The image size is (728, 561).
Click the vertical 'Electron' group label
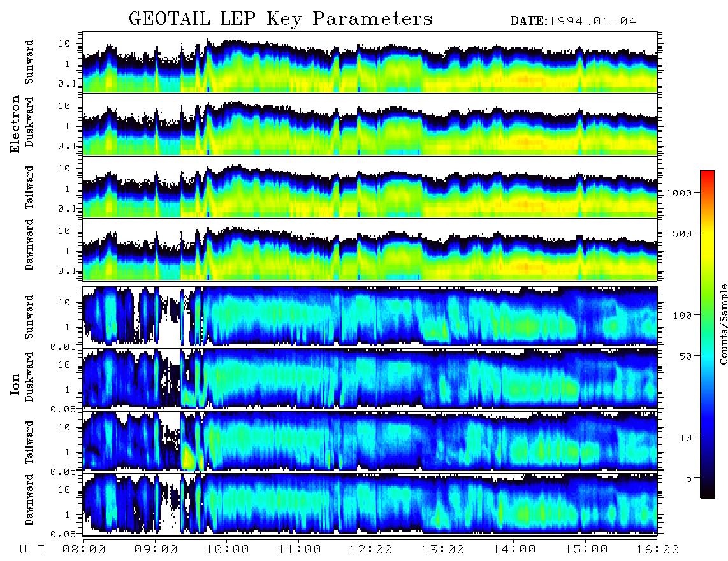pyautogui.click(x=15, y=124)
